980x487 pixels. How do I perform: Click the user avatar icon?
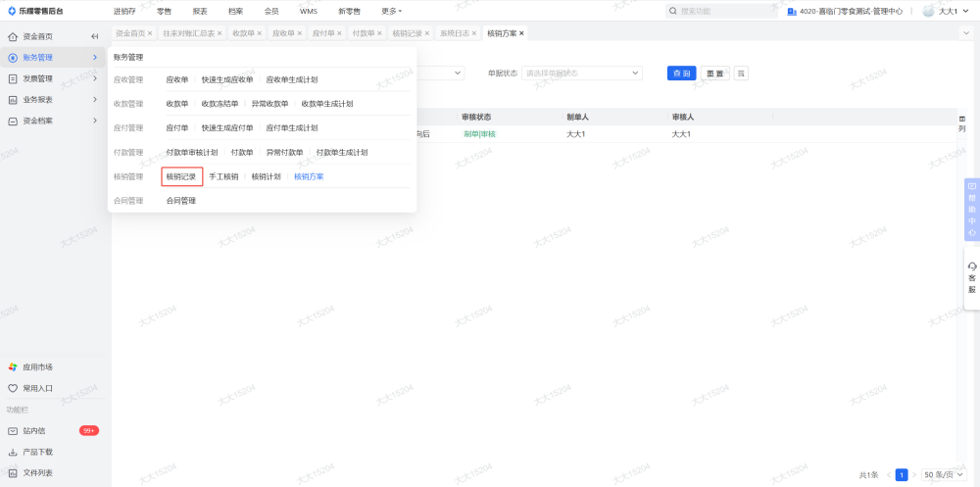929,11
